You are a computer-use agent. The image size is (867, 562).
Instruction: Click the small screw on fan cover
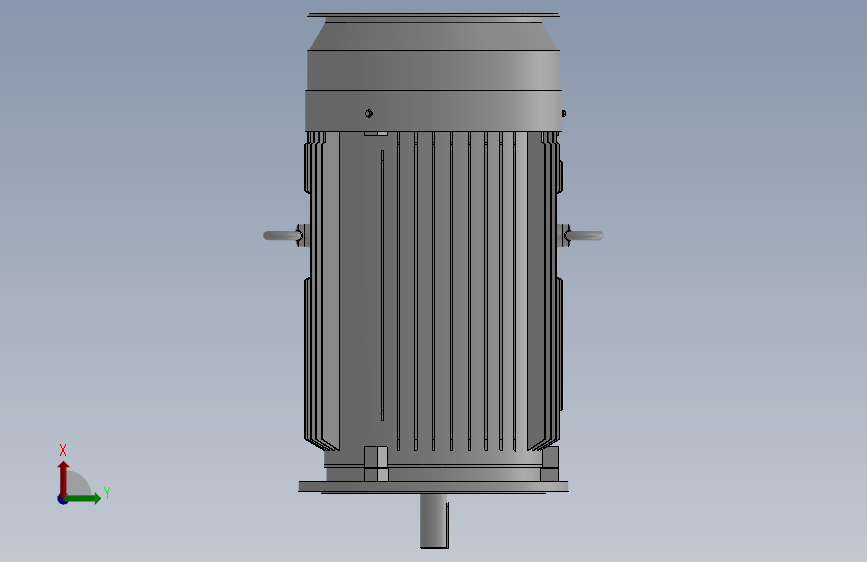click(x=369, y=113)
